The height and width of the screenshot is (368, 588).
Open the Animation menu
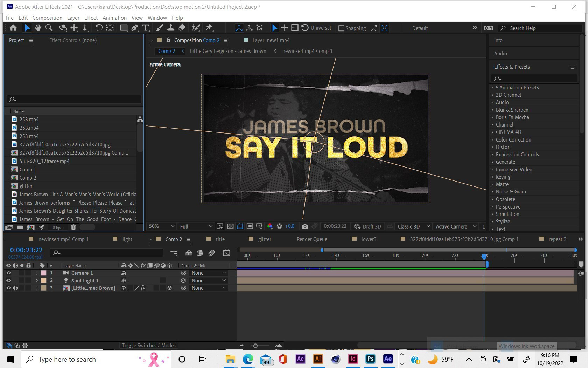(x=114, y=18)
